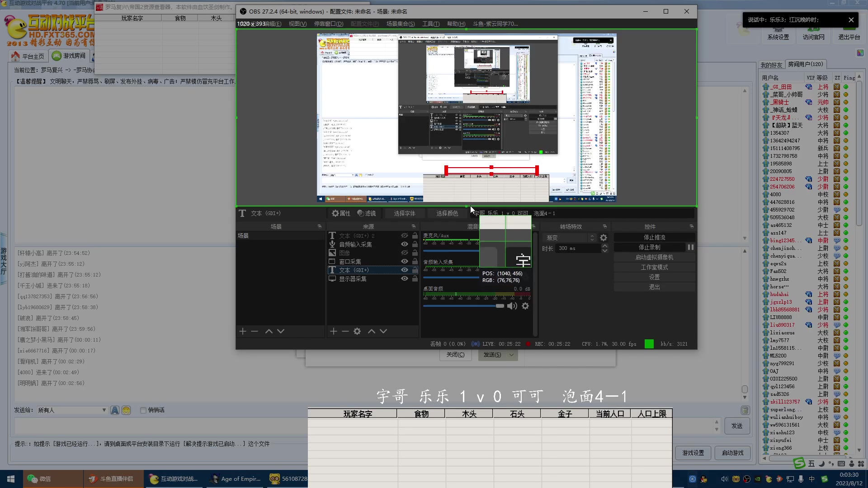The height and width of the screenshot is (488, 868).
Task: Show the 图像 source via eye icon
Action: point(405,253)
